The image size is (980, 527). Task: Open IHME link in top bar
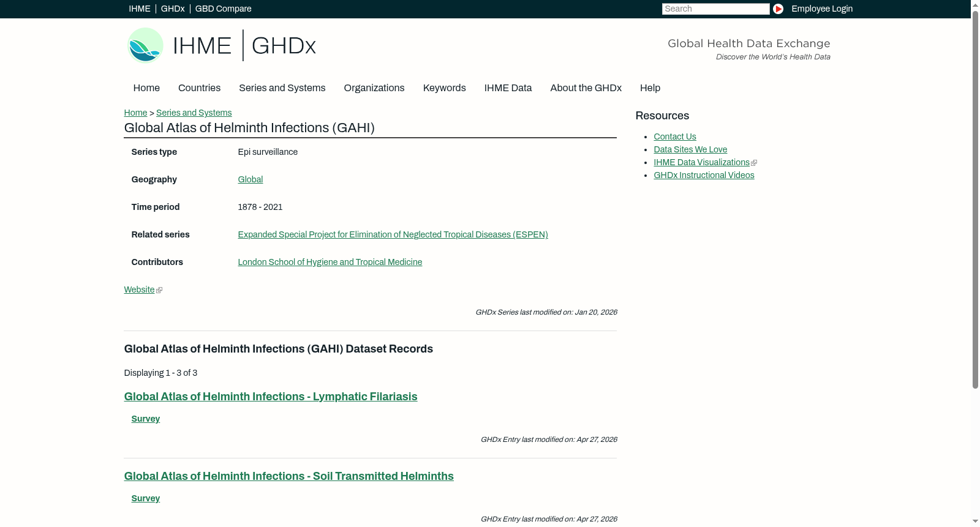point(140,9)
